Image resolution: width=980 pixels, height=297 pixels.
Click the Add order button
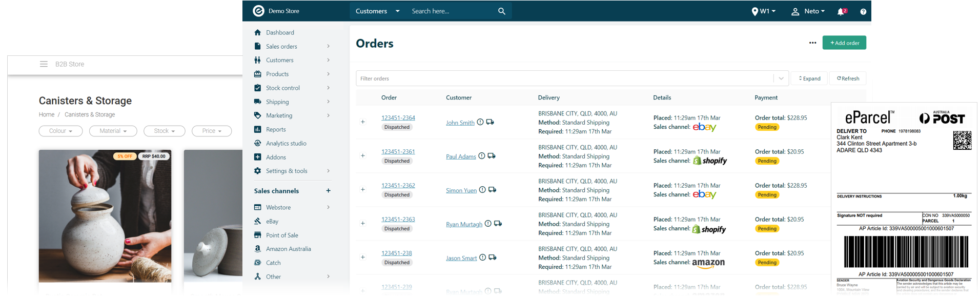coord(844,43)
